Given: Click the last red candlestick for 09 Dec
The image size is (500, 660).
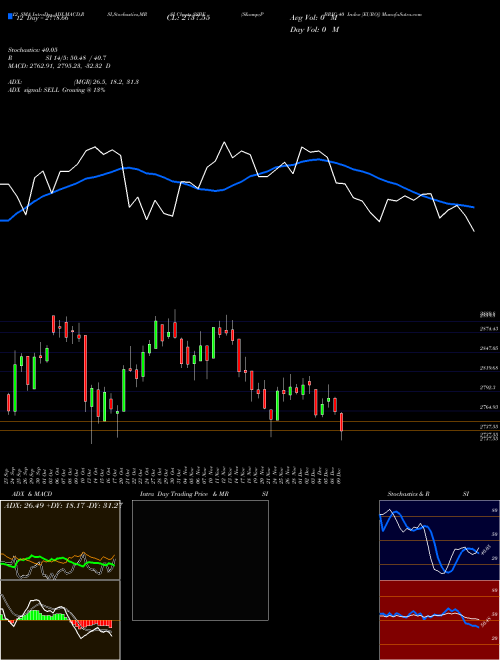Looking at the screenshot, I should click(341, 422).
